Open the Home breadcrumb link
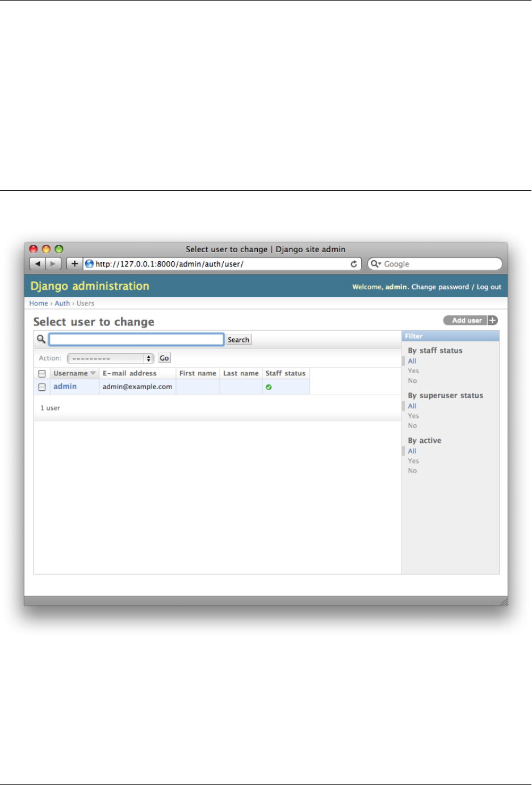Image resolution: width=532 pixels, height=785 pixels. tap(39, 303)
